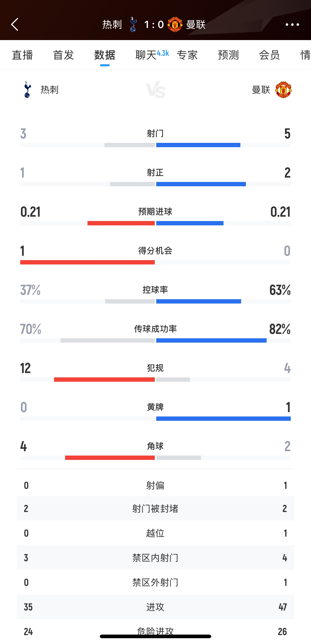Tap the 热刺 team name in header
The width and height of the screenshot is (311, 644).
112,25
